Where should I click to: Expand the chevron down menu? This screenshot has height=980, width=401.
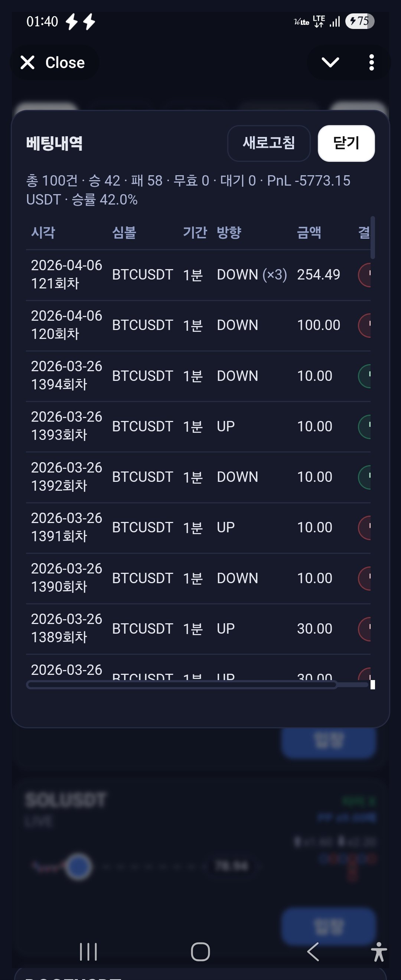coord(330,62)
